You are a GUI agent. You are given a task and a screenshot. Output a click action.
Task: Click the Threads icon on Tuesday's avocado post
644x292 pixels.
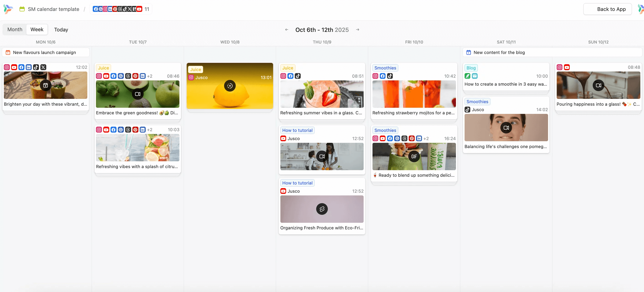pyautogui.click(x=128, y=76)
